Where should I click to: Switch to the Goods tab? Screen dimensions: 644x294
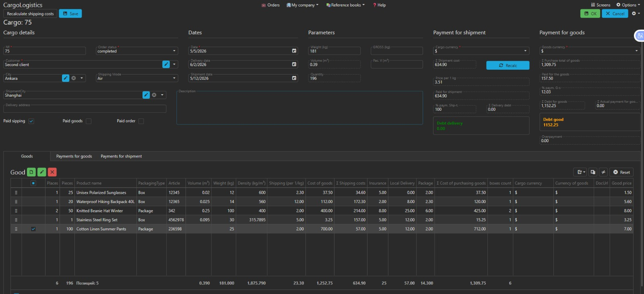point(27,156)
